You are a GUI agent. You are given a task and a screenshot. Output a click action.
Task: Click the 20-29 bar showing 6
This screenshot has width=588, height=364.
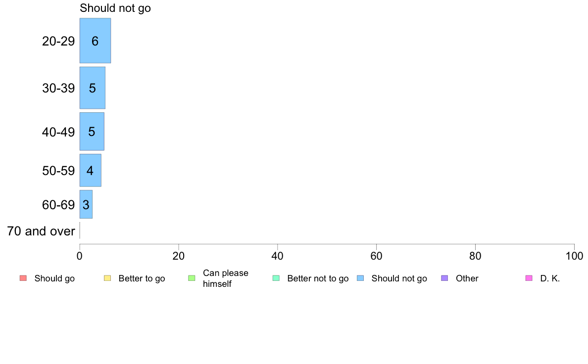[x=95, y=41]
